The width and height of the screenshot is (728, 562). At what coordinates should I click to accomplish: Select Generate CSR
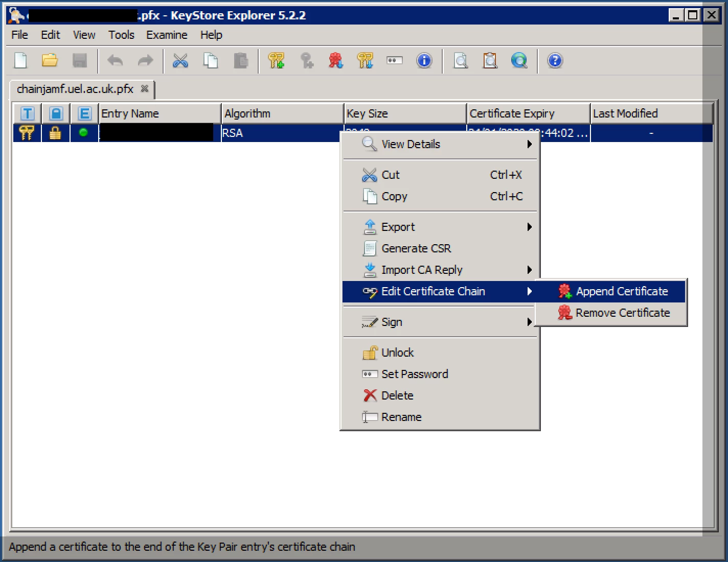point(440,248)
